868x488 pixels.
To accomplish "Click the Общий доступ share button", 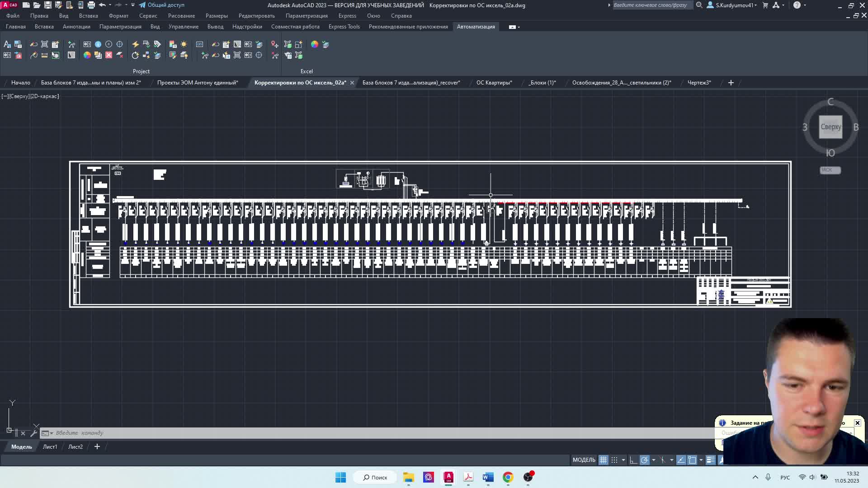I will coord(161,5).
